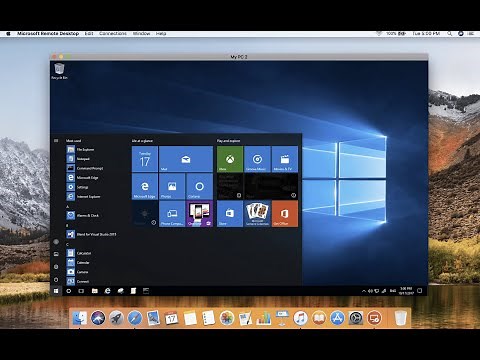
Task: Launch Edge from the Windows taskbar
Action: click(107, 291)
